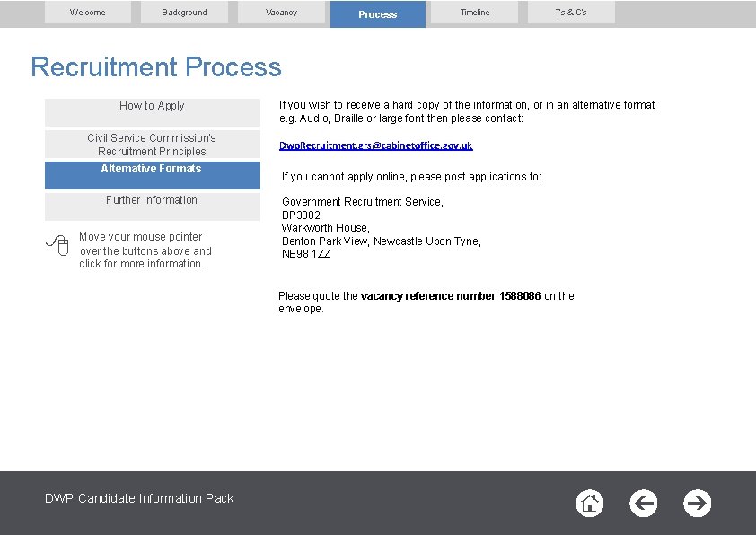Open the Welcome tab
Image resolution: width=756 pixels, height=535 pixels.
[x=88, y=12]
